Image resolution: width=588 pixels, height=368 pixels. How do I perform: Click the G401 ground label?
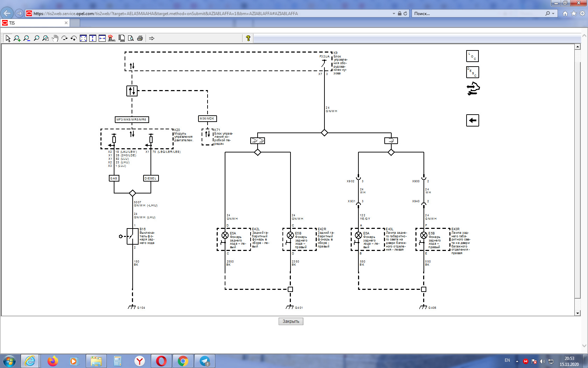click(299, 308)
